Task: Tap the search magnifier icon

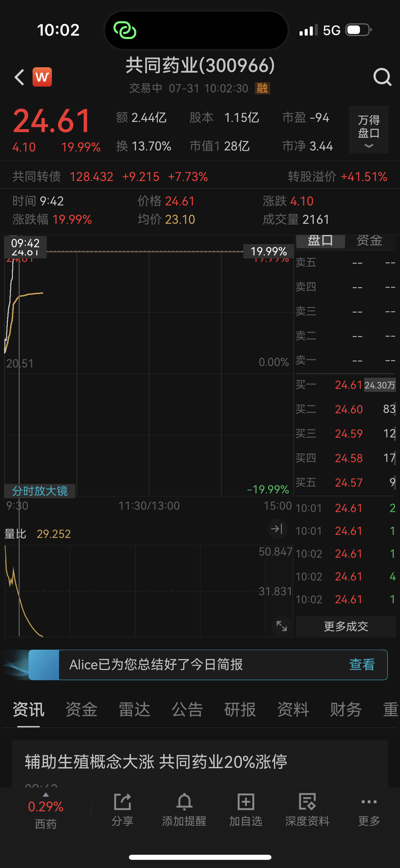Action: (382, 77)
